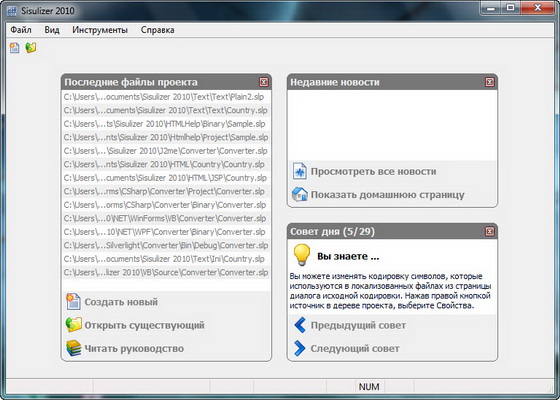The height and width of the screenshot is (400, 560).
Task: Click the NUM status bar indicator
Action: pyautogui.click(x=369, y=387)
